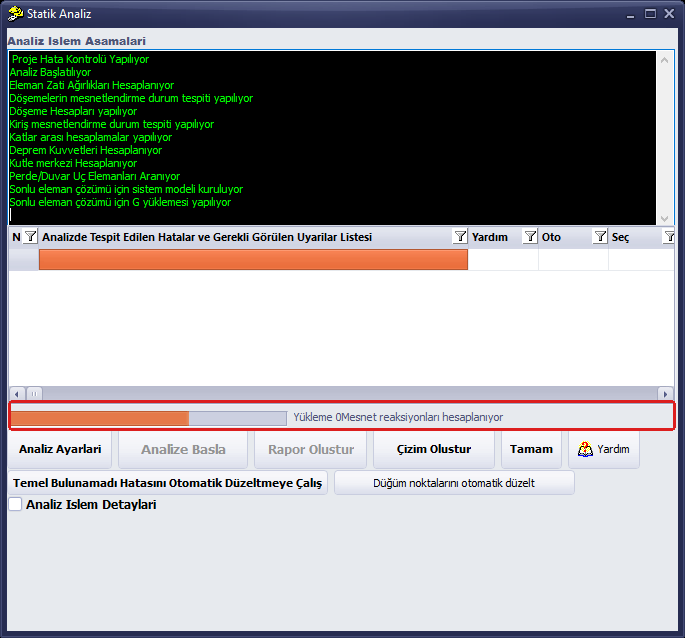
Task: Confirm with the Tamam button
Action: pos(531,449)
